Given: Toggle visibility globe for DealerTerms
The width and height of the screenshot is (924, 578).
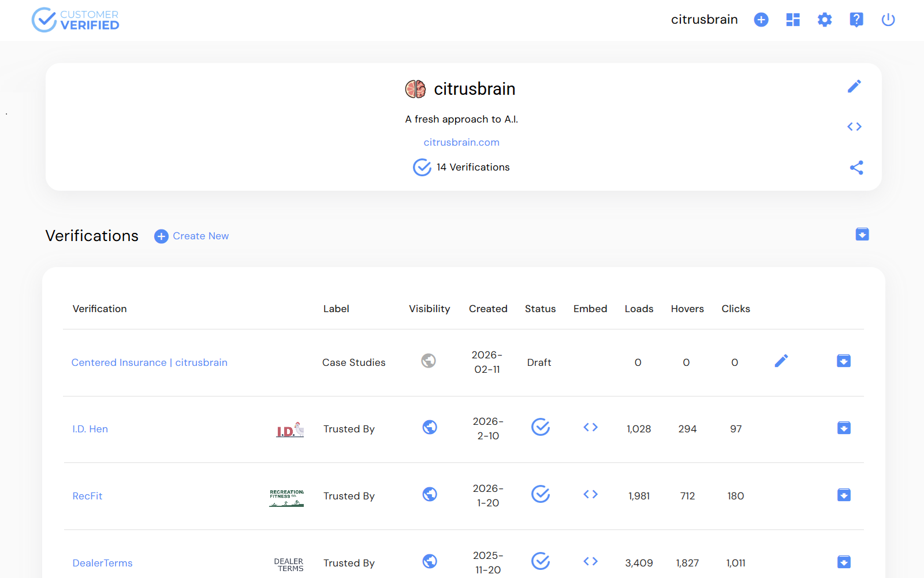Looking at the screenshot, I should point(430,561).
